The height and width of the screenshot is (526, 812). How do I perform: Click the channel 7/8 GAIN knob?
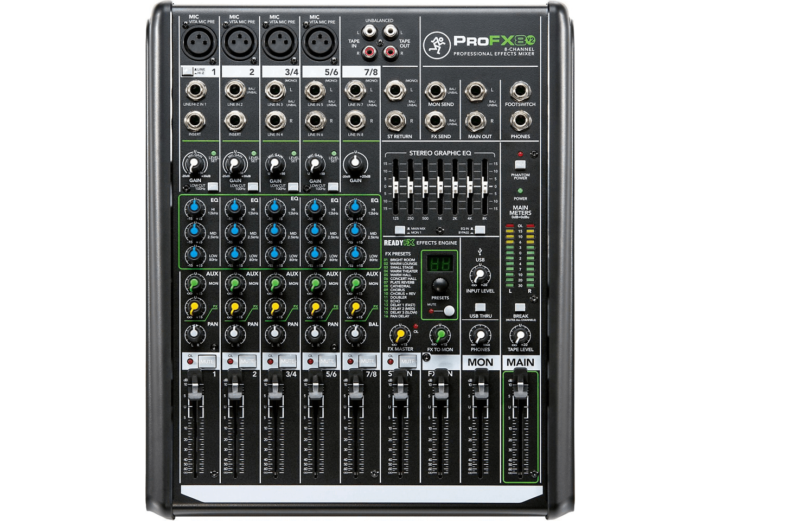pos(355,163)
